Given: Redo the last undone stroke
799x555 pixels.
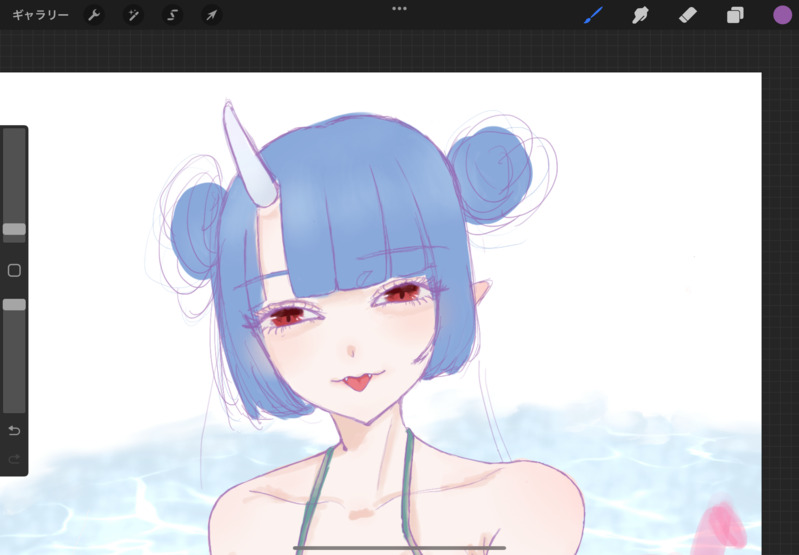Looking at the screenshot, I should click(14, 459).
